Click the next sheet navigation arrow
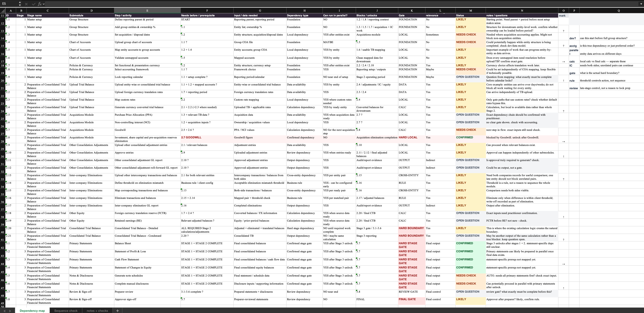This screenshot has width=644, height=313. tap(10, 311)
